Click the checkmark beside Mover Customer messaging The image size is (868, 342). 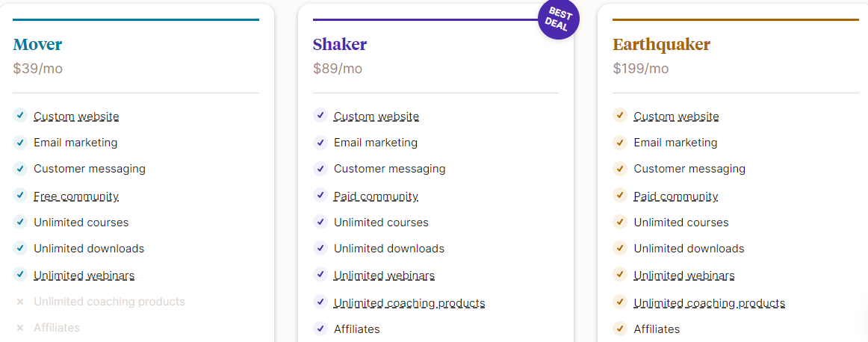20,168
